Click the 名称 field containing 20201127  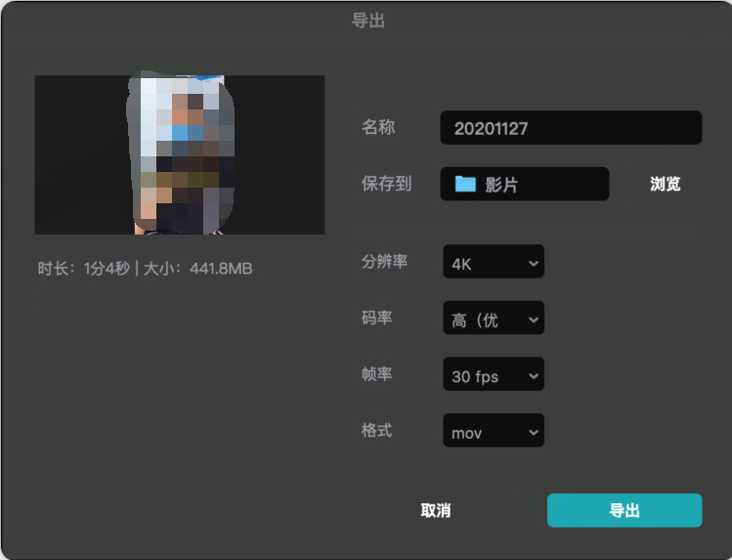click(571, 127)
